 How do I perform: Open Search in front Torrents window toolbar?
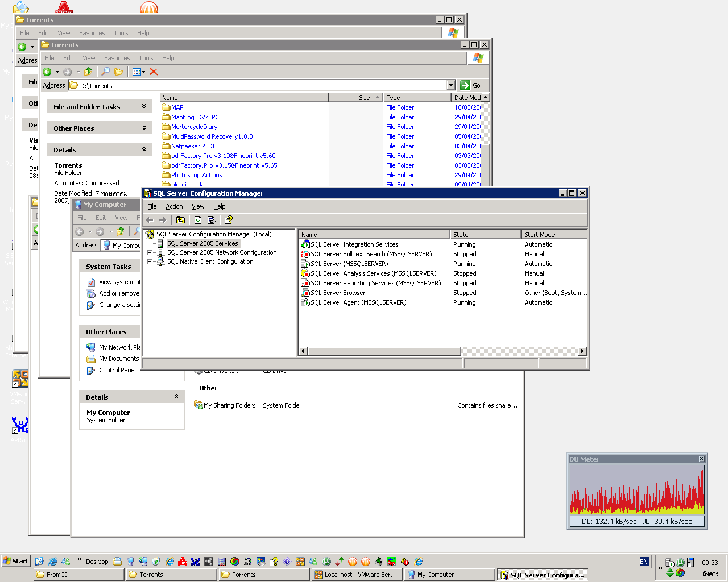(105, 72)
